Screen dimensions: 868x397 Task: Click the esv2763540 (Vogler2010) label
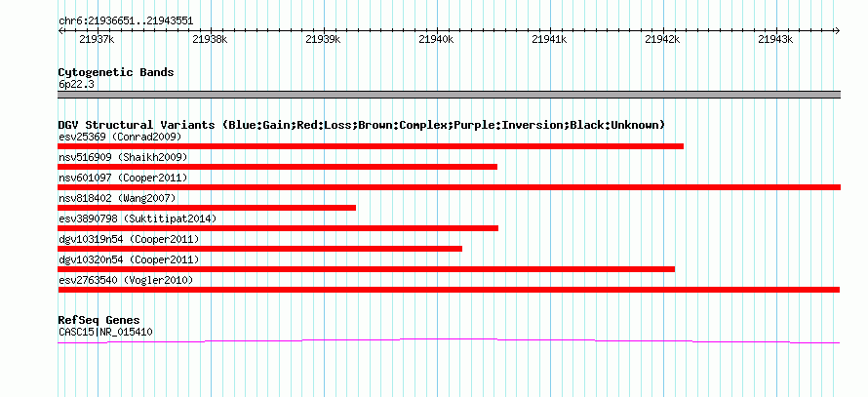pyautogui.click(x=126, y=280)
